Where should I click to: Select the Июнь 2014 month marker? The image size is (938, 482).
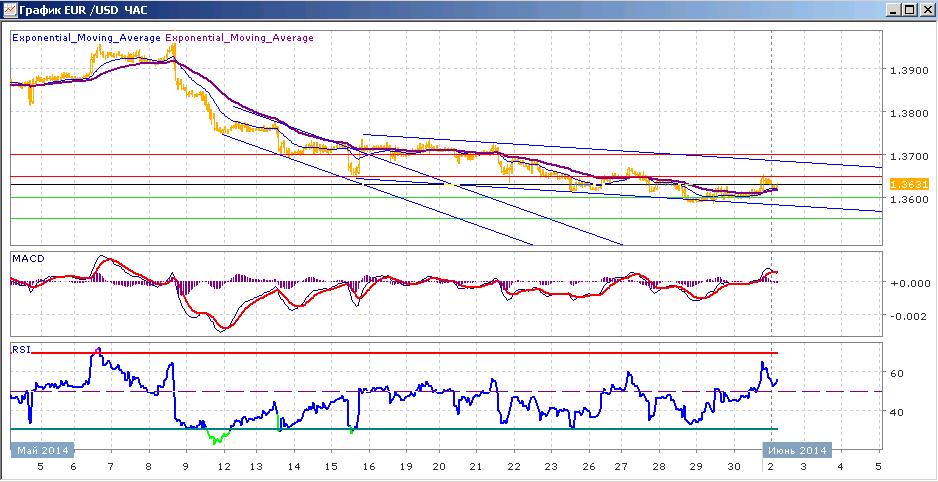(x=796, y=450)
